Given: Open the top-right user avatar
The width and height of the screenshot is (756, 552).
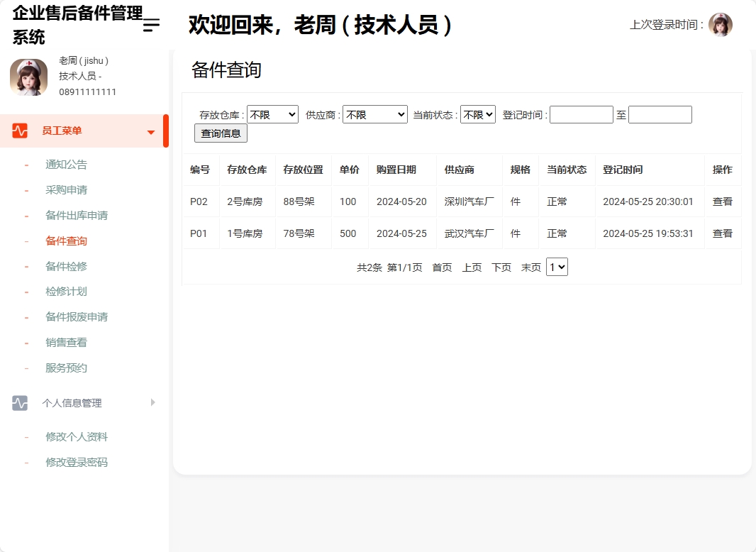Looking at the screenshot, I should [721, 24].
